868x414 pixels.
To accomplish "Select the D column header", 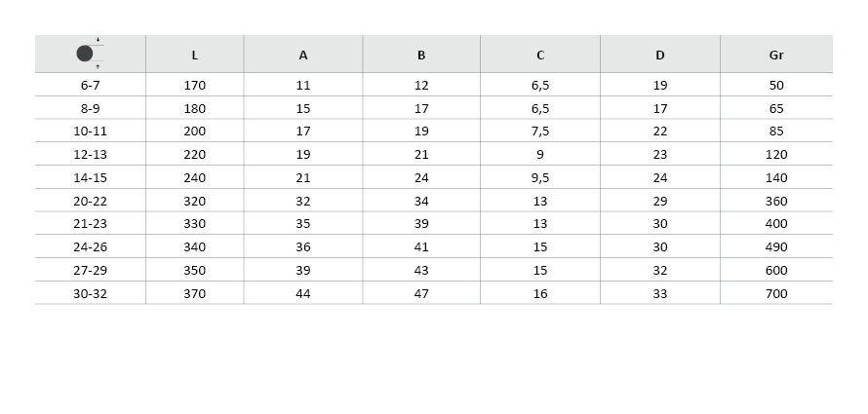I will point(660,56).
